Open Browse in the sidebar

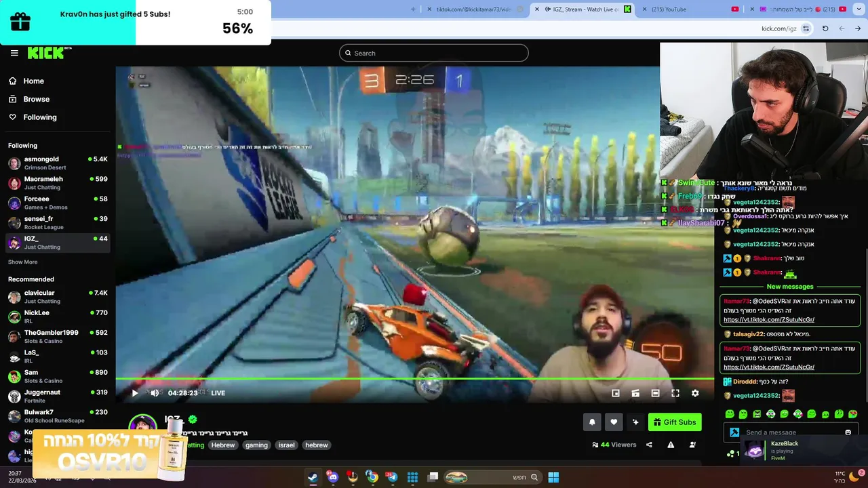(x=36, y=99)
